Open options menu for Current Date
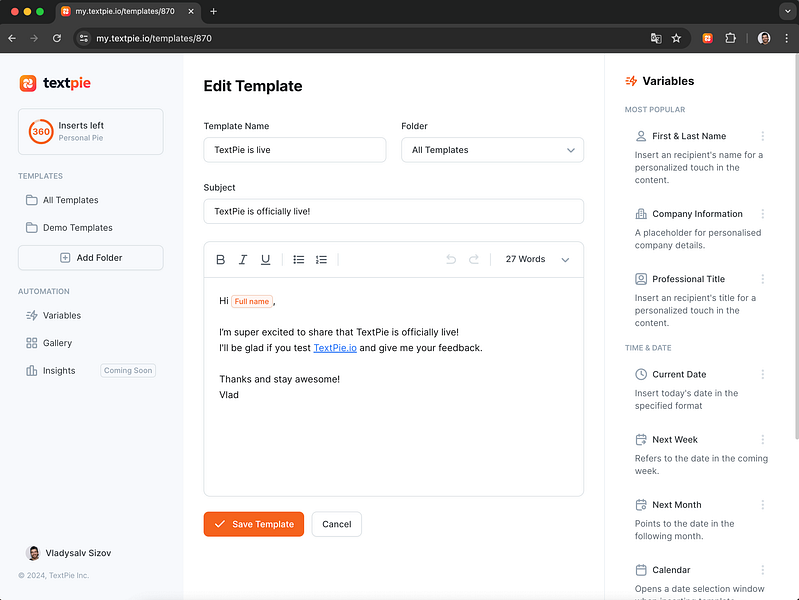This screenshot has width=799, height=600. [x=762, y=374]
